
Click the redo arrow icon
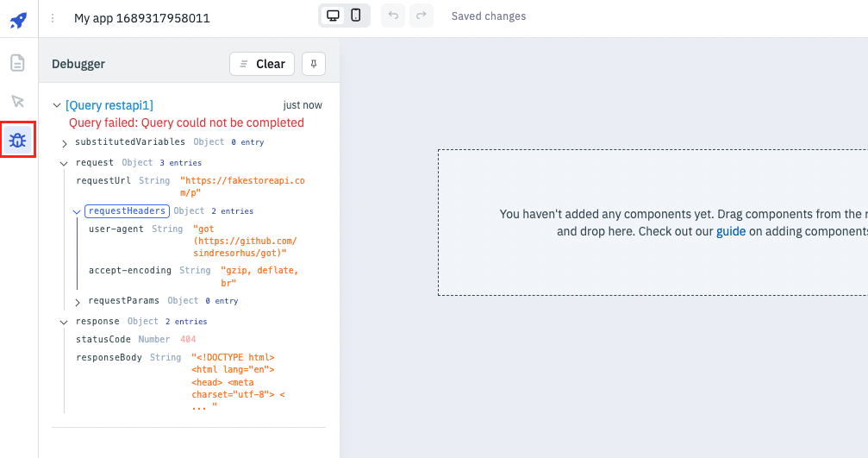422,16
